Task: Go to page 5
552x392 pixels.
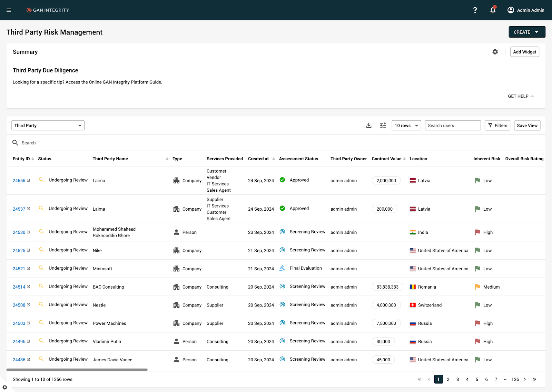Action: coord(477,379)
